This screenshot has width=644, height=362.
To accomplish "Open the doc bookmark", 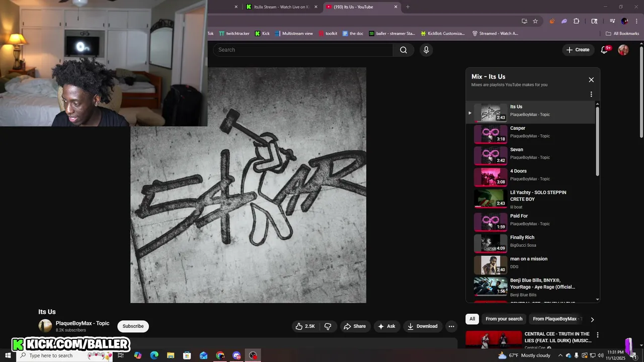I will (353, 34).
